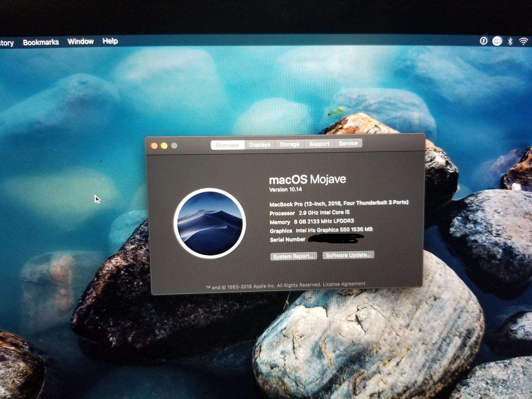Click the macOS Mojave title
The image size is (532, 399).
pos(307,180)
